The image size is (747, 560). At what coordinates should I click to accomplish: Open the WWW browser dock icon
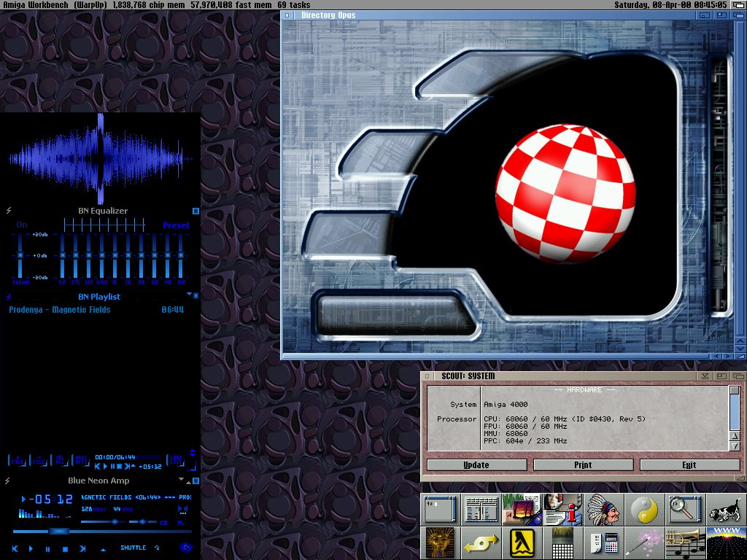click(726, 542)
